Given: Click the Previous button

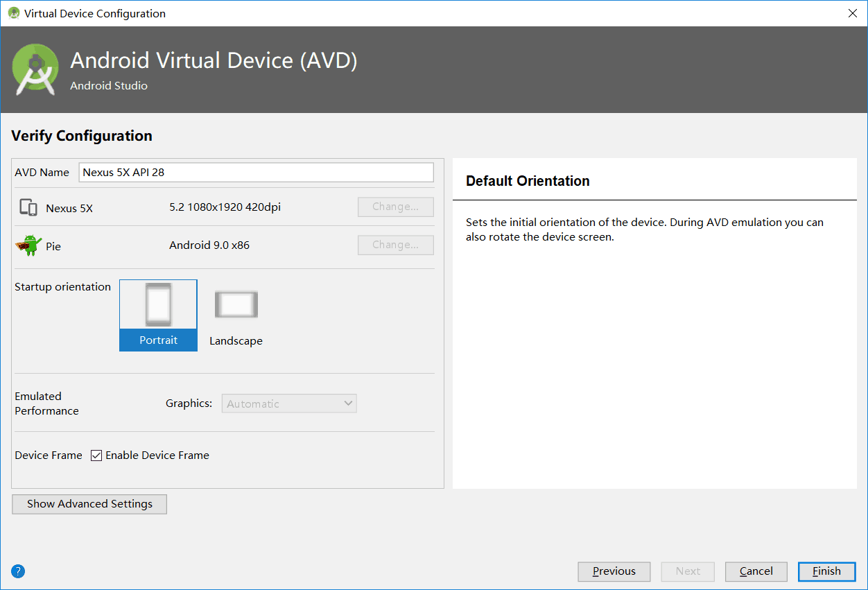Looking at the screenshot, I should point(614,571).
